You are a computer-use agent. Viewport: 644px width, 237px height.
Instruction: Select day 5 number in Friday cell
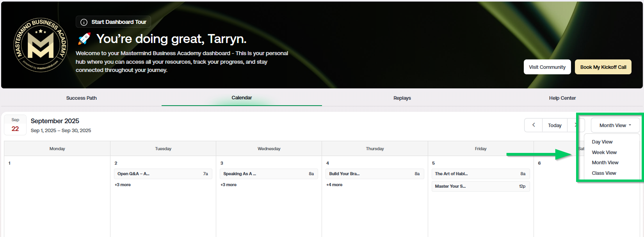(x=433, y=163)
